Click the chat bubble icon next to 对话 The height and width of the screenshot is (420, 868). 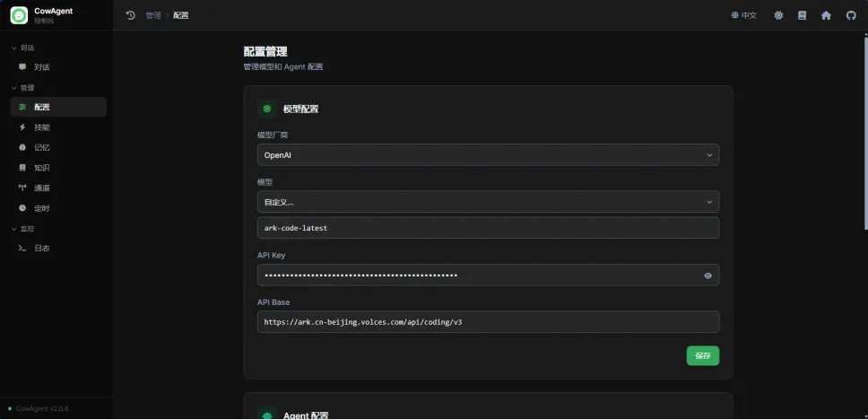click(x=22, y=67)
